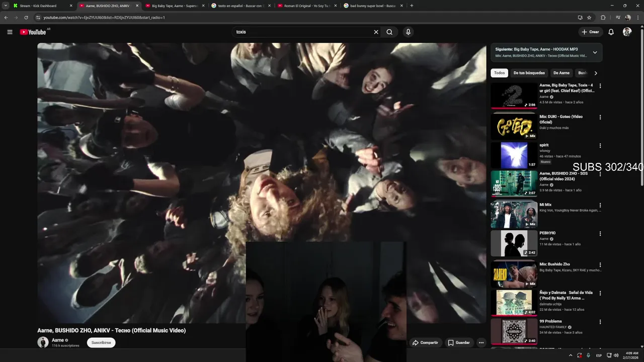The height and width of the screenshot is (362, 644).
Task: Go to YouTube home via logo
Action: (33, 32)
